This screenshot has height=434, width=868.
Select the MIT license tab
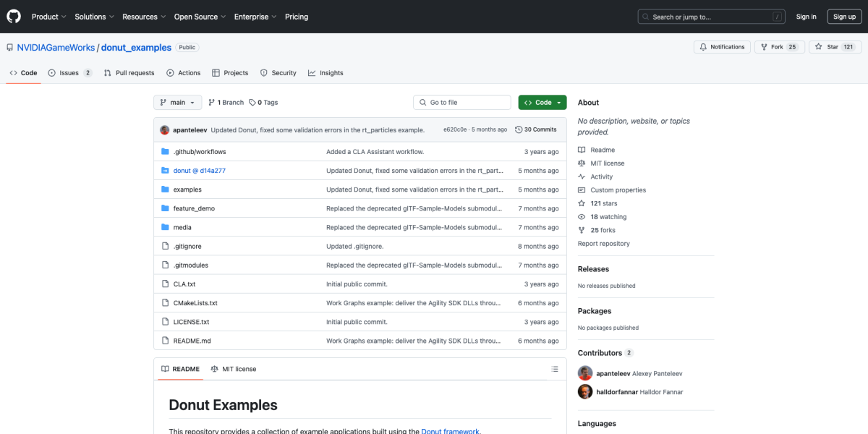tap(234, 369)
